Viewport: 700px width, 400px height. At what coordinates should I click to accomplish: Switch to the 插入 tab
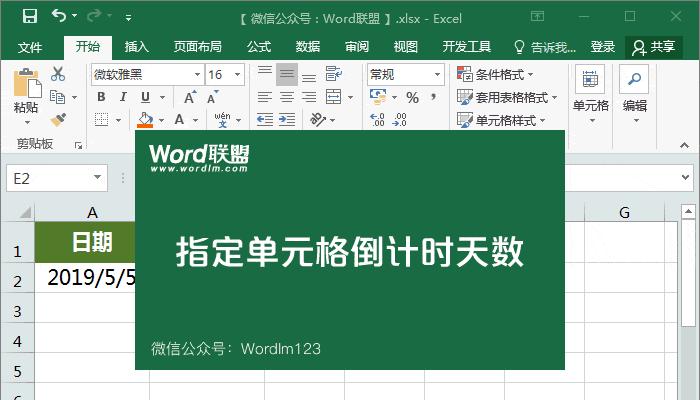click(x=136, y=46)
